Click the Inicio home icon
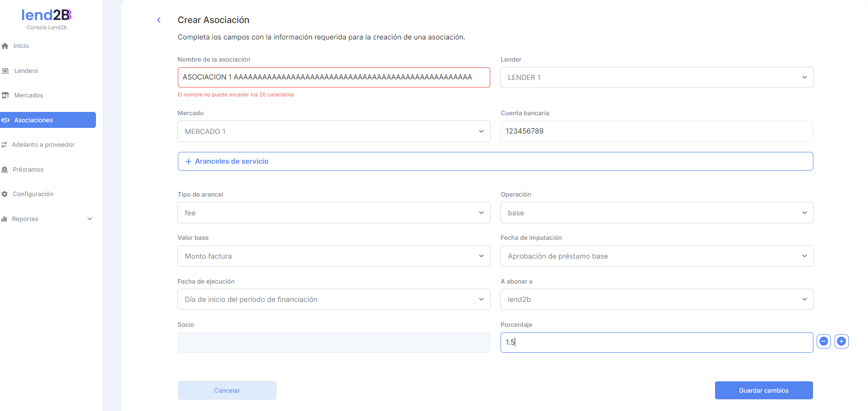 click(x=5, y=46)
